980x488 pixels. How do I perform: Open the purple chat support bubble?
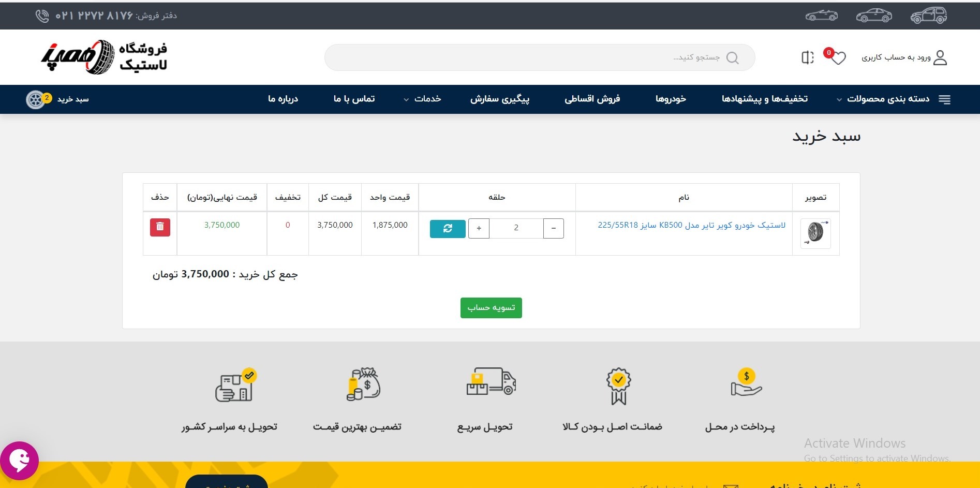tap(20, 460)
